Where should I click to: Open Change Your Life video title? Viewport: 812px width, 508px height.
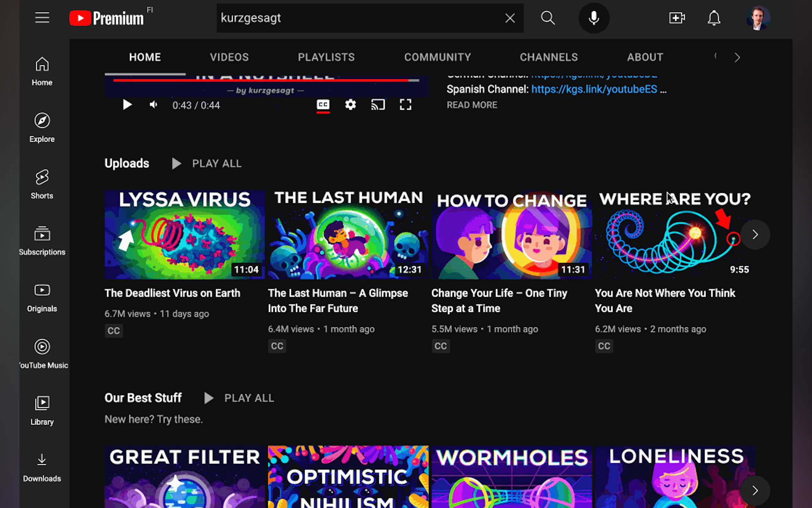click(499, 301)
